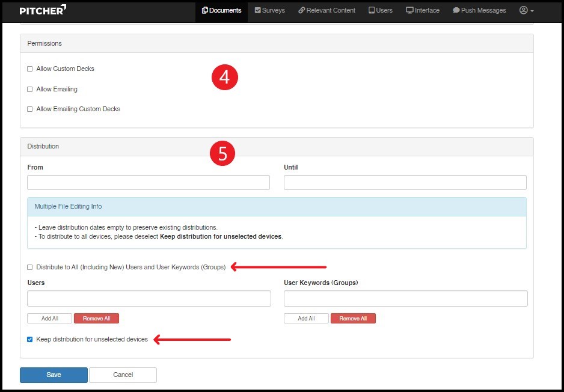Click the Pitcher logo in navbar
This screenshot has height=392, width=564.
43,10
